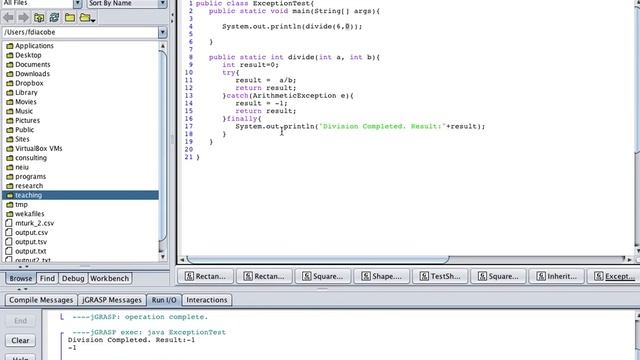Switch to the Debug tab

(73, 278)
